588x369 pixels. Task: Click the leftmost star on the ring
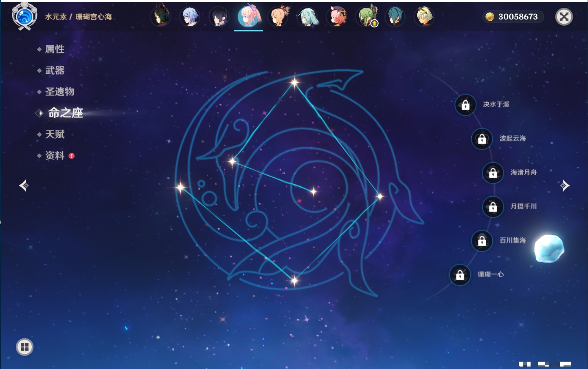[180, 188]
